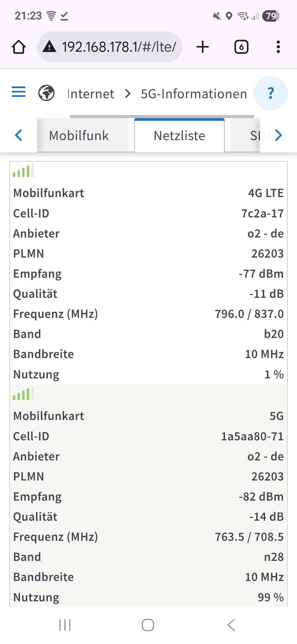Tap the address bar URL field
This screenshot has width=297, height=644.
point(119,47)
